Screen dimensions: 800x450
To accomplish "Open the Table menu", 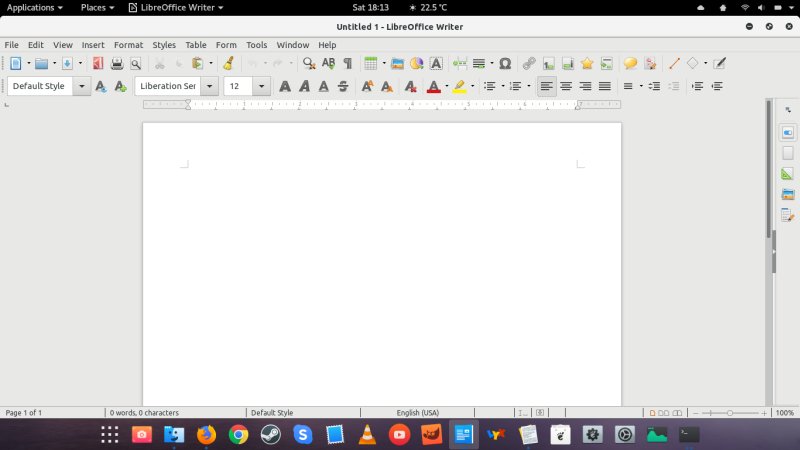I will tap(196, 45).
